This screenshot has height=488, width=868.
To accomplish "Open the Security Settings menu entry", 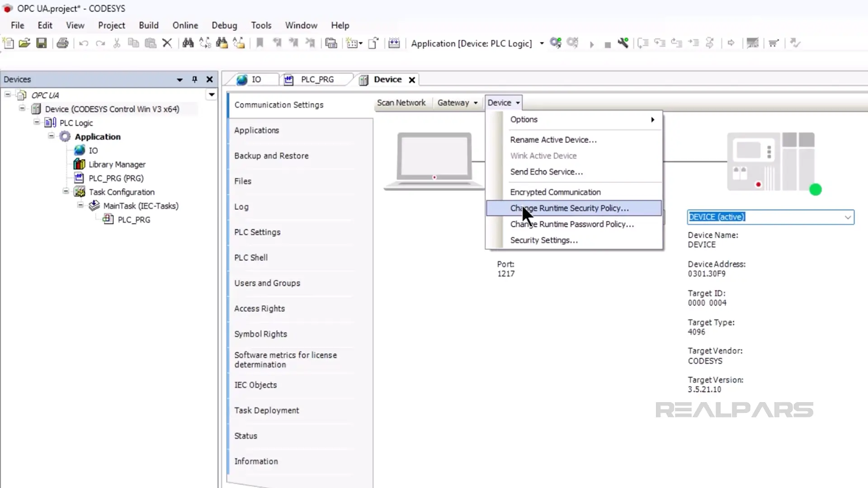I will pos(543,240).
